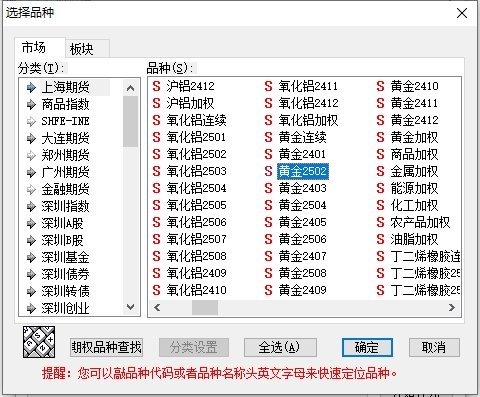Confirm with the 确定 button
The height and width of the screenshot is (397, 480).
tap(367, 348)
